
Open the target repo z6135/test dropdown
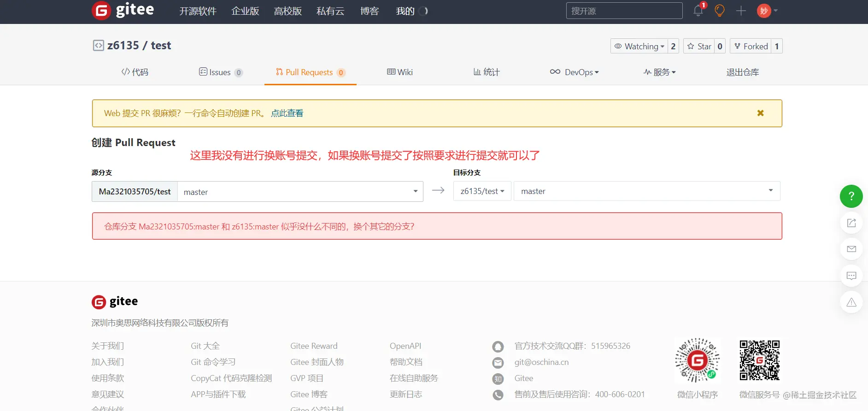click(482, 191)
